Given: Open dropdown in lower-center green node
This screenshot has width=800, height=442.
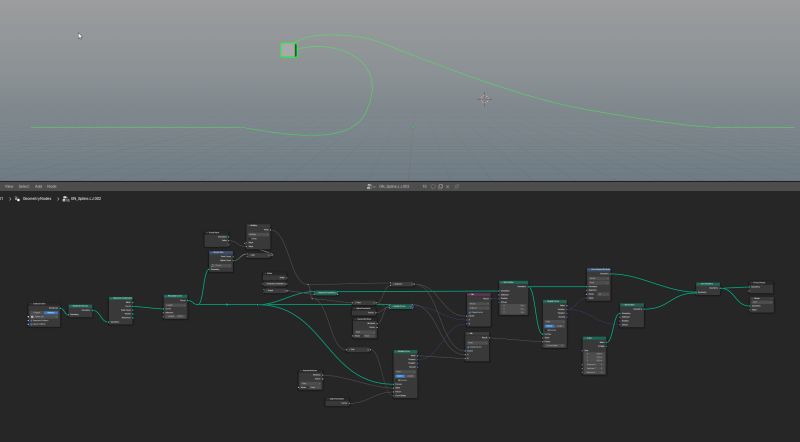Looking at the screenshot, I should (x=406, y=372).
